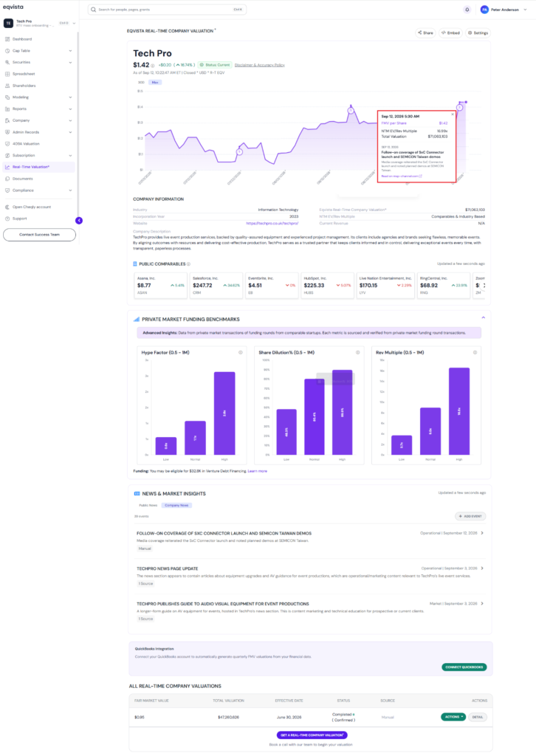Click in the search people, pages field

pos(167,10)
